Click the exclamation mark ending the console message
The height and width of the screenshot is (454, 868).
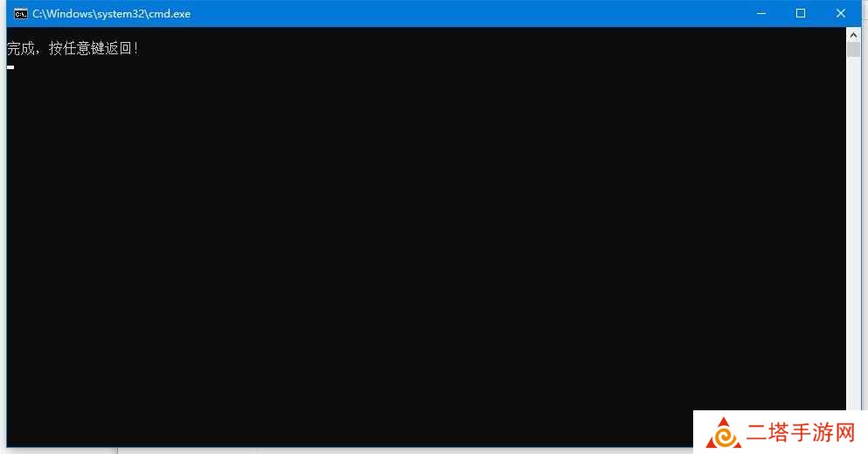click(136, 49)
